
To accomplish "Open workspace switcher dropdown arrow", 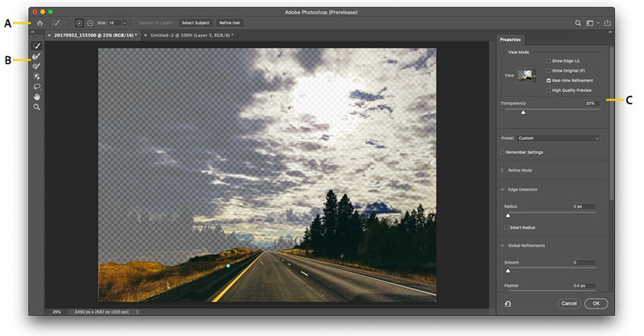I will pos(598,23).
